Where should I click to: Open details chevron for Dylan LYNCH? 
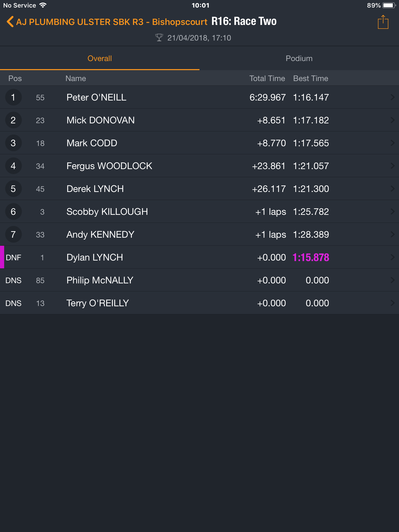(393, 257)
